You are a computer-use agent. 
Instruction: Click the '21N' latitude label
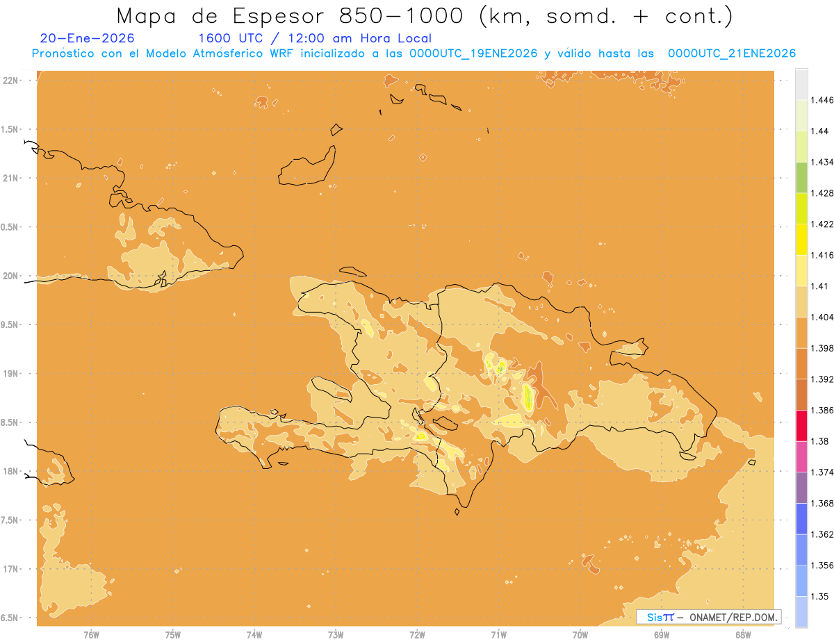coord(11,178)
